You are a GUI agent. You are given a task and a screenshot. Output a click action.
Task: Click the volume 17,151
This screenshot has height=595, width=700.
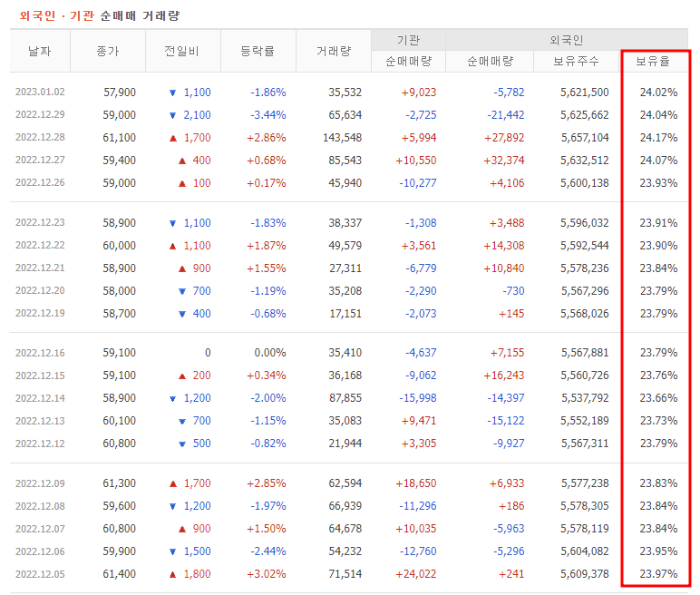[x=345, y=313]
